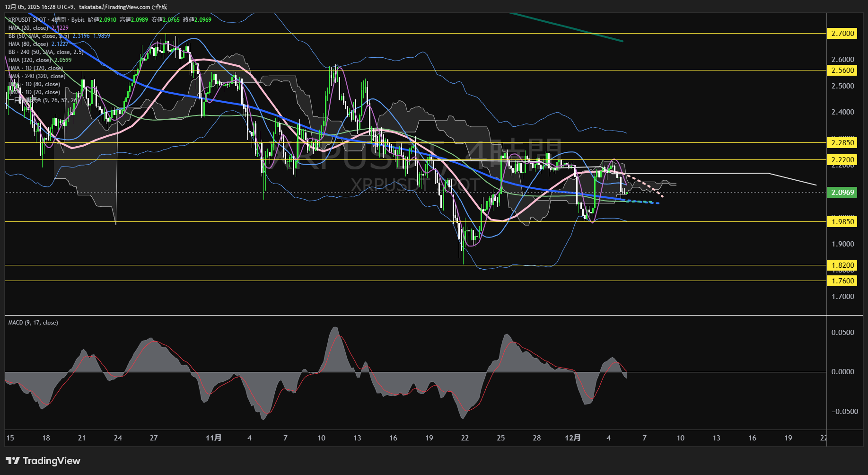Click the 1.7600 yellow price label
This screenshot has width=868, height=475.
842,281
